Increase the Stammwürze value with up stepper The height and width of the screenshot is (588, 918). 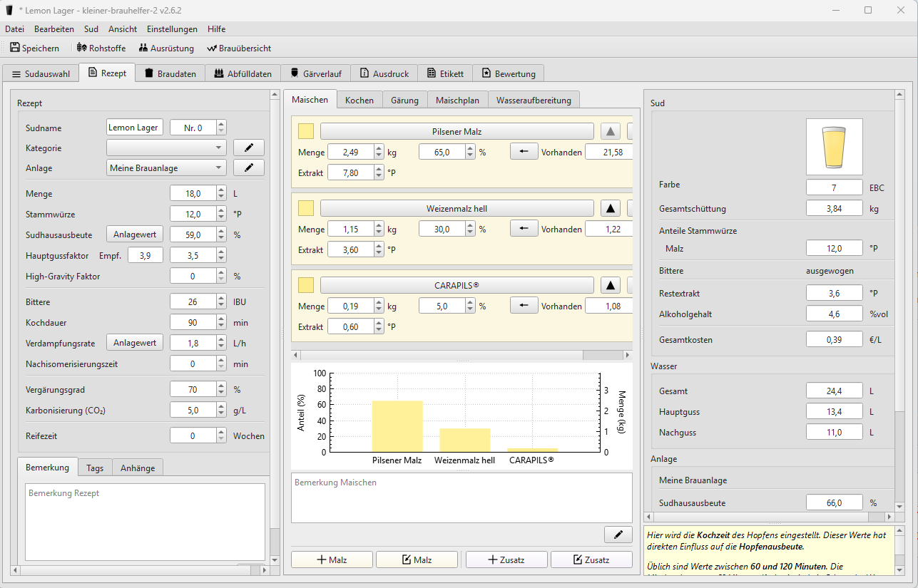pos(221,210)
